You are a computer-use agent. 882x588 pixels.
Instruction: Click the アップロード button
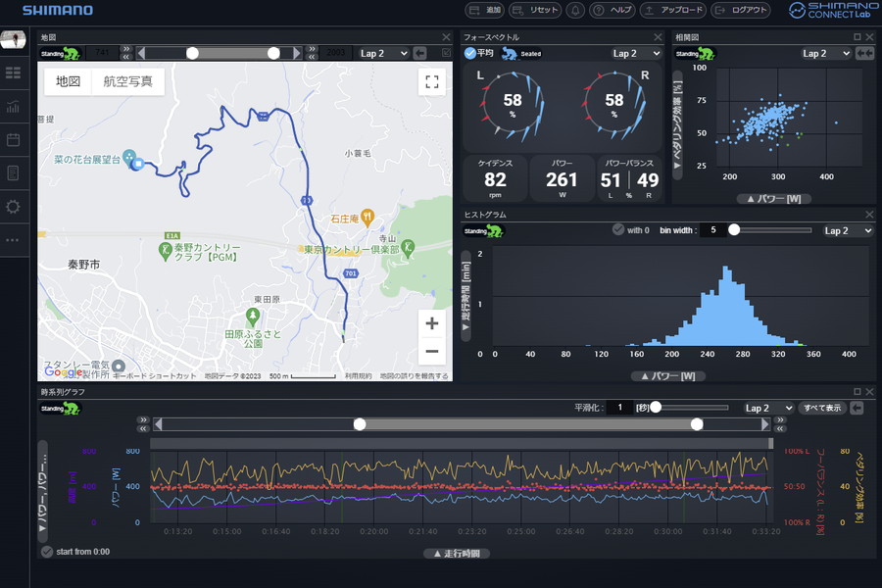coord(673,10)
